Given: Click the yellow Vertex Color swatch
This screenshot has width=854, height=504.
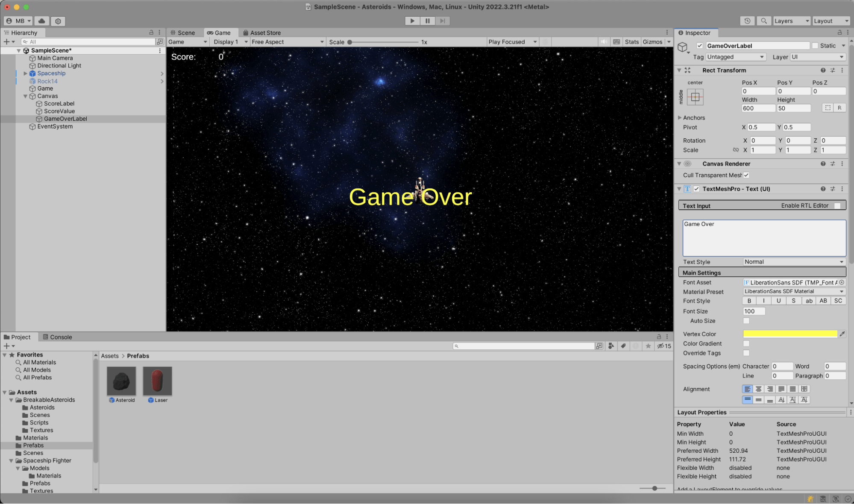Looking at the screenshot, I should click(789, 334).
